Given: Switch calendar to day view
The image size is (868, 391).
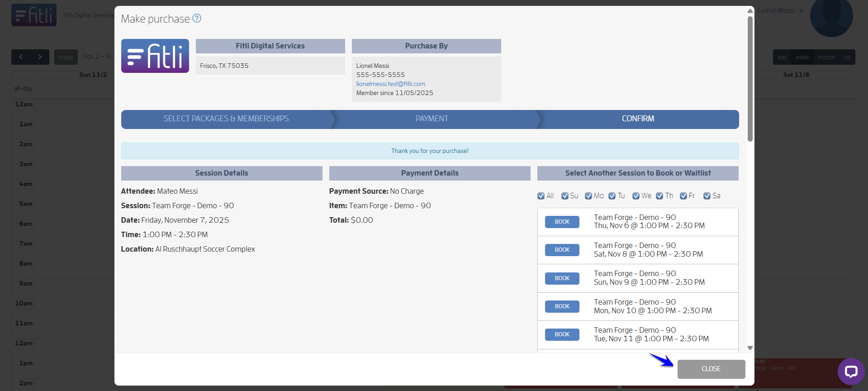Looking at the screenshot, I should 782,57.
